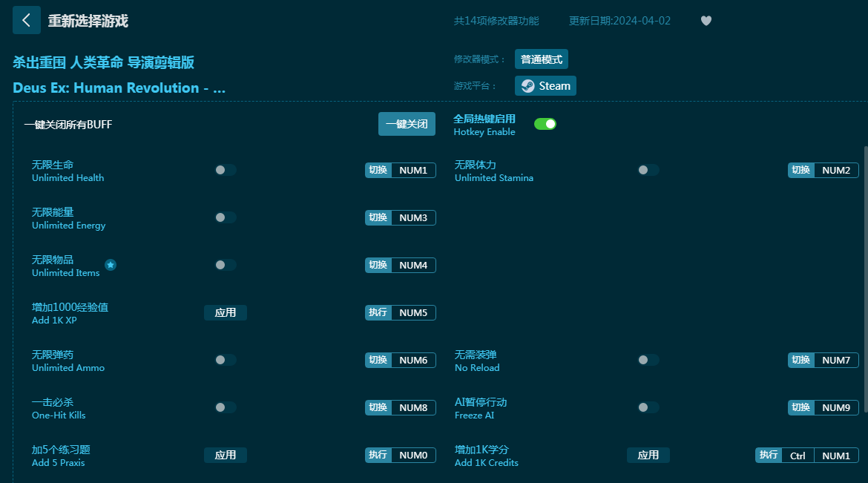Click 切换 label for Freeze AI
Image resolution: width=868 pixels, height=483 pixels.
tap(801, 407)
